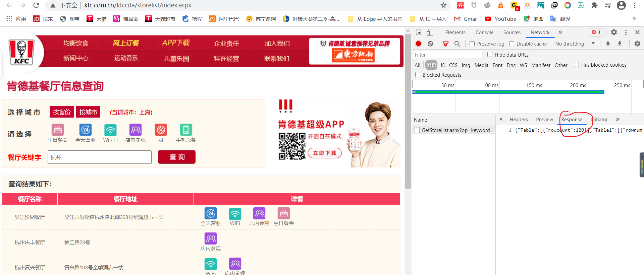Switch to Sources tab

pos(512,32)
